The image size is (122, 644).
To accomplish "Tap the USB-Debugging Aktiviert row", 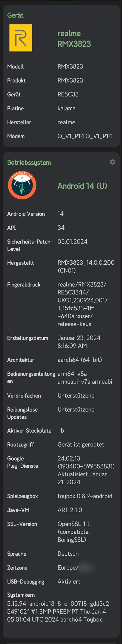I will (61, 582).
